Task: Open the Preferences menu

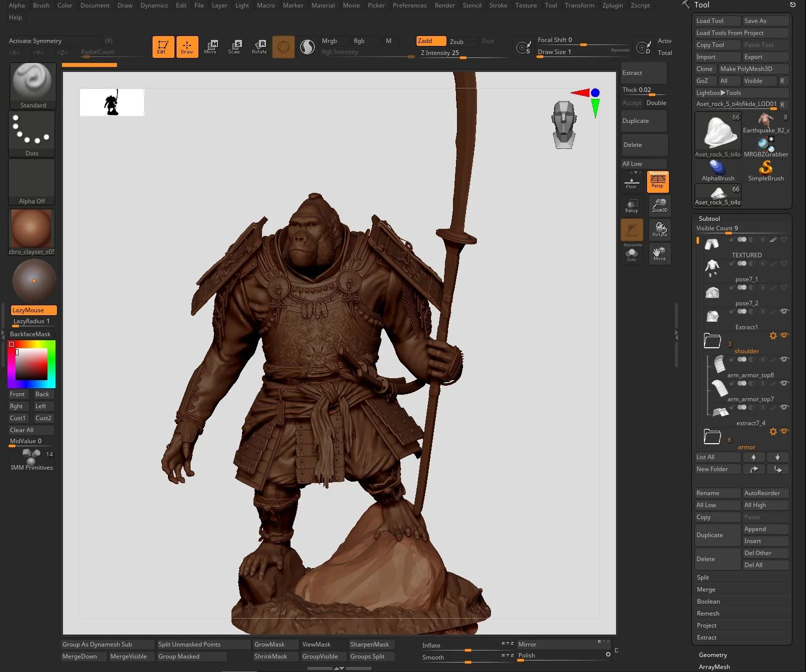Action: pos(409,5)
